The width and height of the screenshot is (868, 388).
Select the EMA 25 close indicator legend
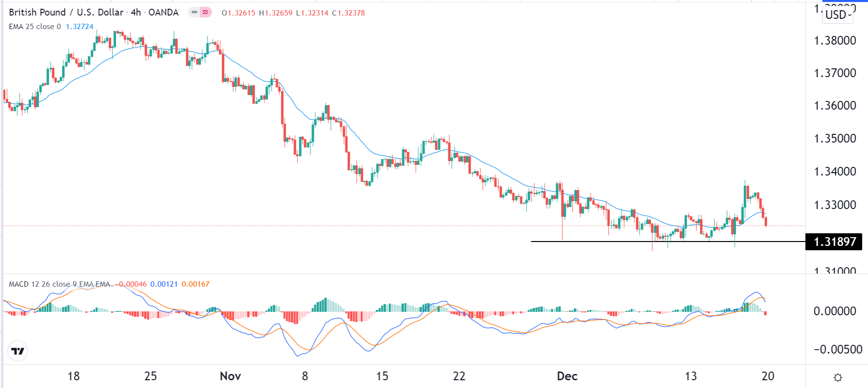(35, 27)
